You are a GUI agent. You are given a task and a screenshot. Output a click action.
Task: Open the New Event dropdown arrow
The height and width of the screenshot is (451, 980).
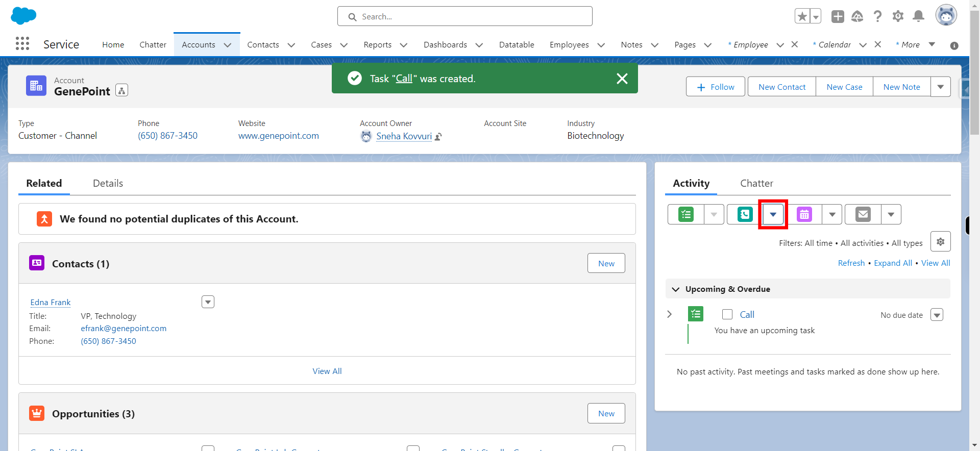tap(832, 214)
